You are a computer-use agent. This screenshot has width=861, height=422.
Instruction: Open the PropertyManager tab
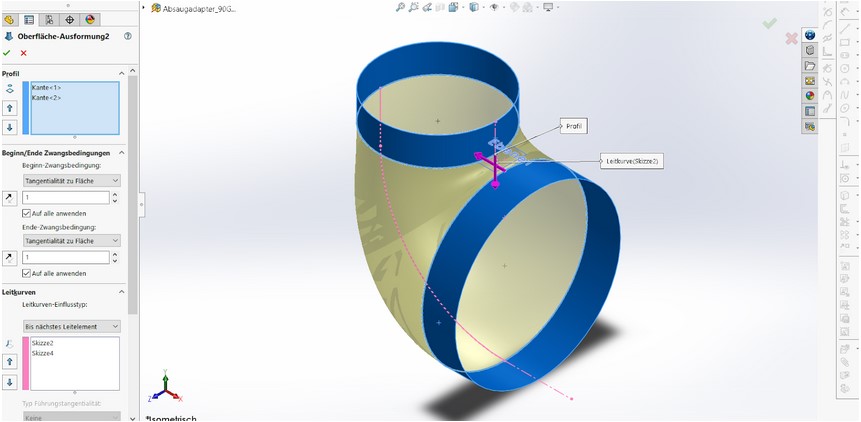[x=29, y=19]
